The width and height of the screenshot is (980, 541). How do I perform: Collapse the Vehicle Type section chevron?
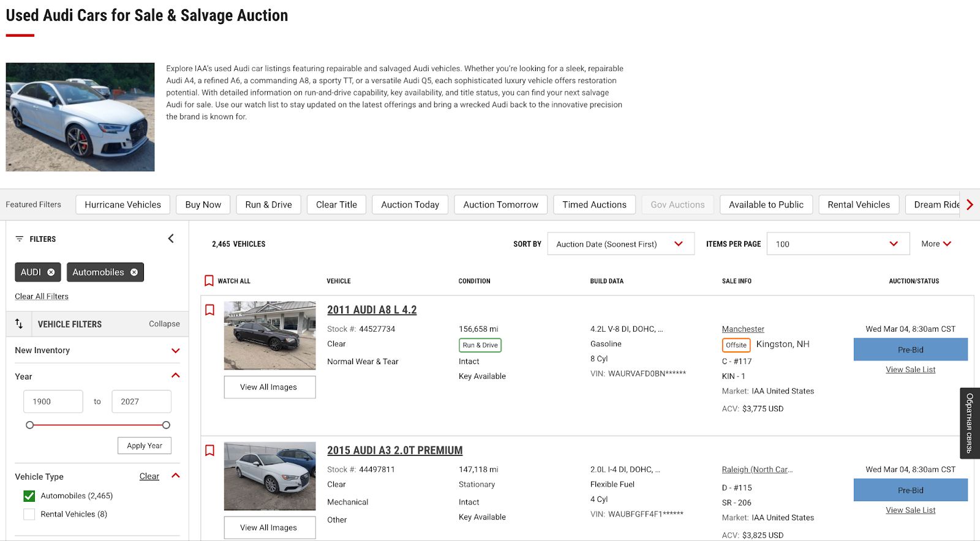coord(176,476)
